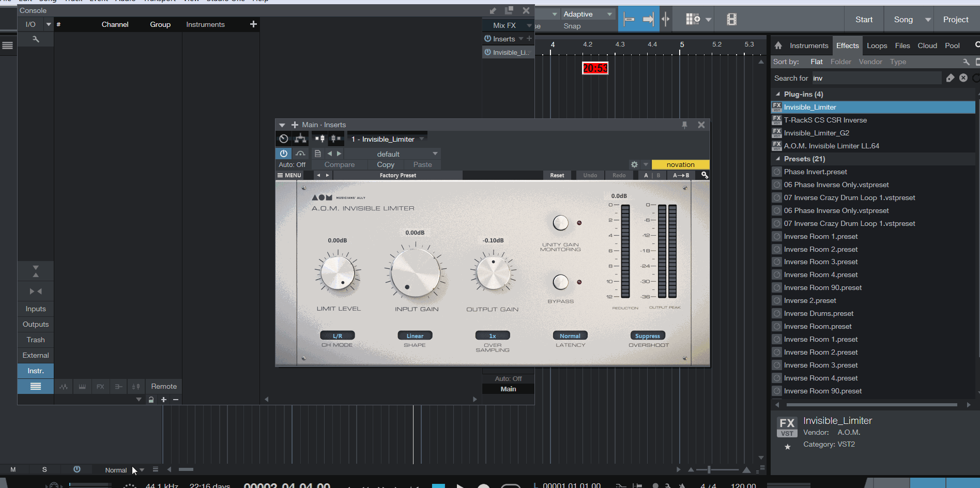The image size is (980, 488).
Task: Load the previous preset with the left arrow
Action: point(329,154)
